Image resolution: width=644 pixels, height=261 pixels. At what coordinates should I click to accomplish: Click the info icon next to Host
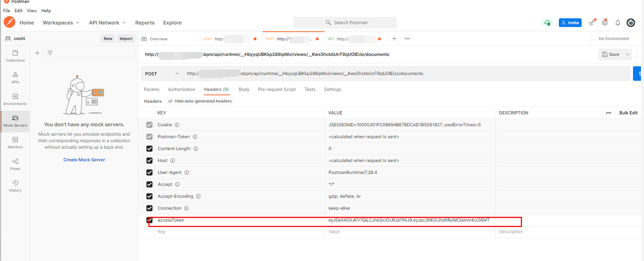173,160
